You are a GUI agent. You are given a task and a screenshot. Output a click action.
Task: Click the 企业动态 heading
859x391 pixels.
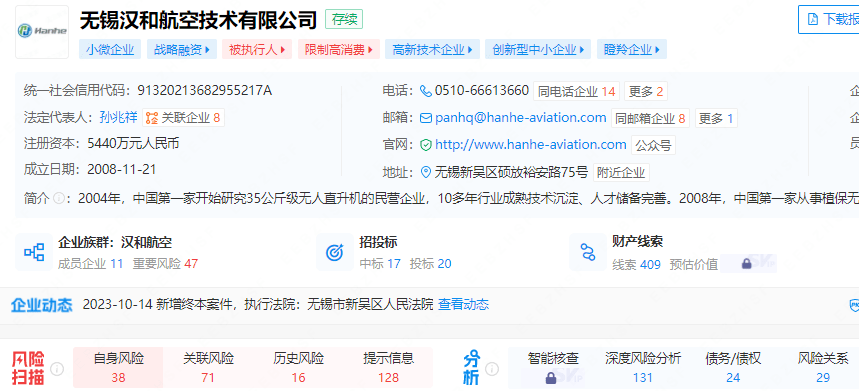click(42, 305)
